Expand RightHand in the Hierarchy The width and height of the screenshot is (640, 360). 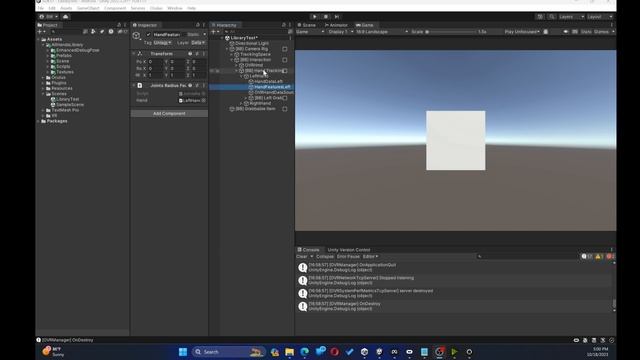[241, 104]
